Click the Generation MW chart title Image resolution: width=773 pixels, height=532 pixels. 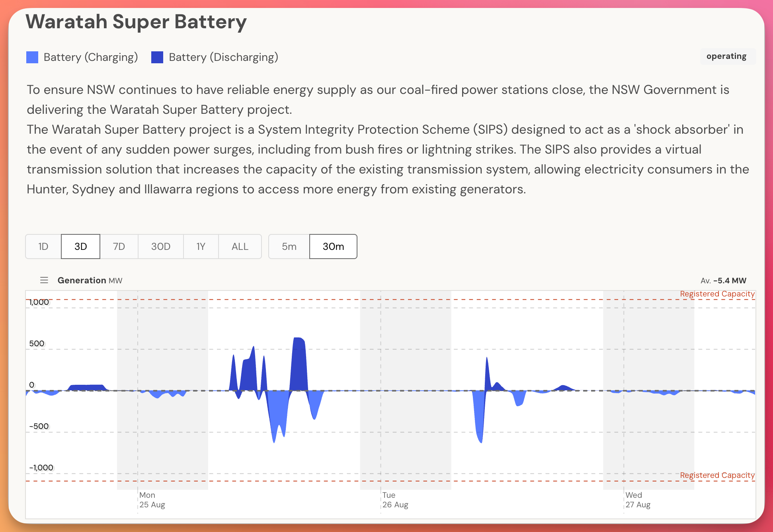point(90,280)
